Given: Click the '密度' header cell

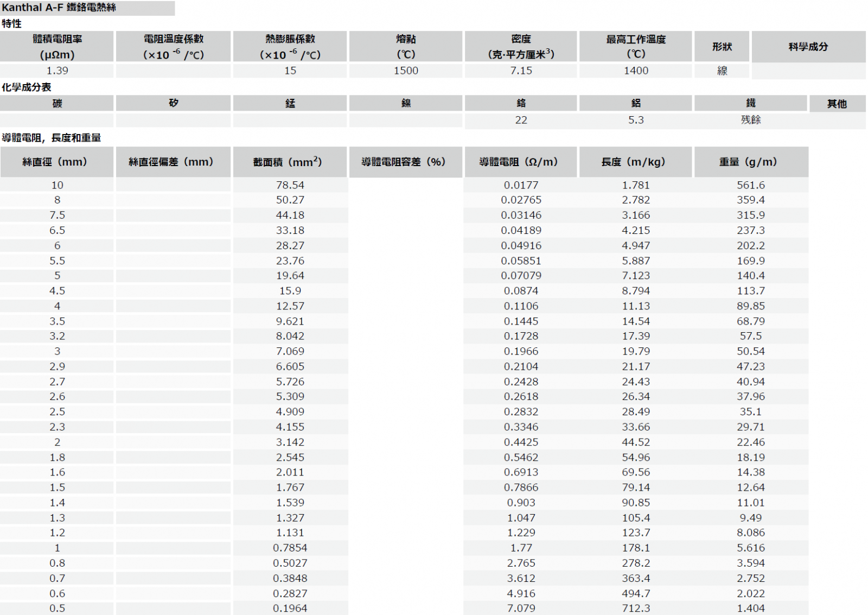Looking at the screenshot, I should (521, 47).
